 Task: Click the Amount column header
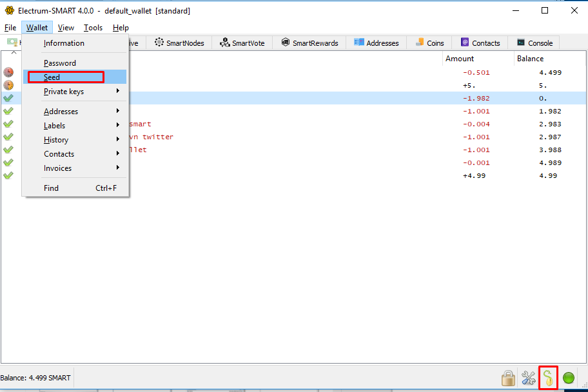[x=478, y=59]
